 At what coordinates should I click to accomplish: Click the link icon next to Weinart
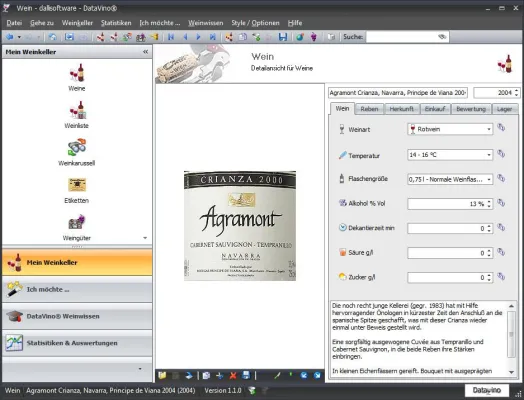(x=501, y=127)
